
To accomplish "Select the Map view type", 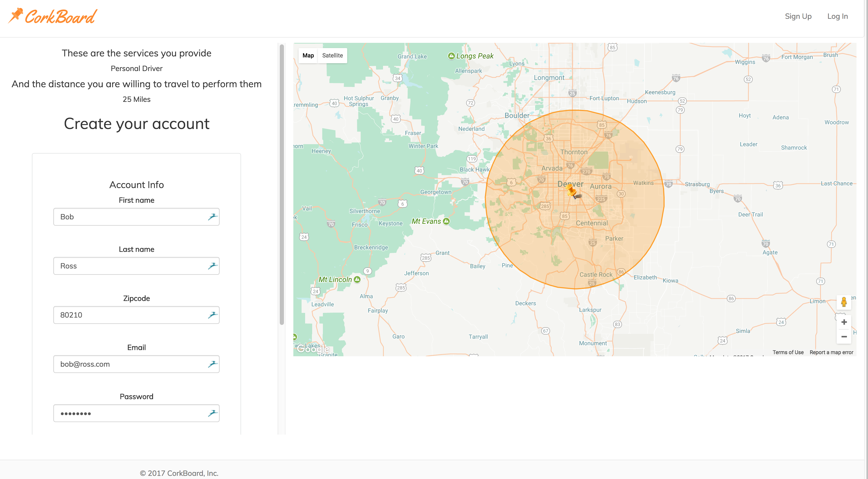I will pos(308,56).
